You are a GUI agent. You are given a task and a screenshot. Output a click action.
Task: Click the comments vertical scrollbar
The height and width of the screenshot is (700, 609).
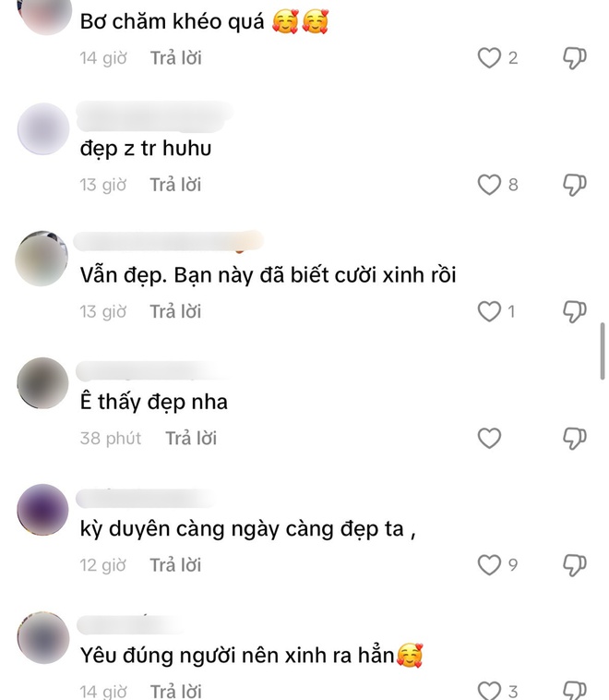[603, 351]
